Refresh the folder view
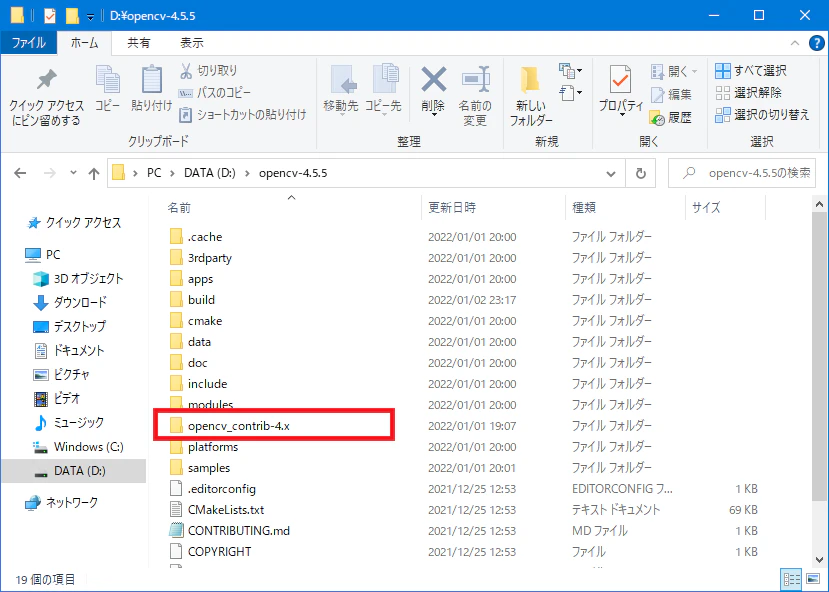 640,173
